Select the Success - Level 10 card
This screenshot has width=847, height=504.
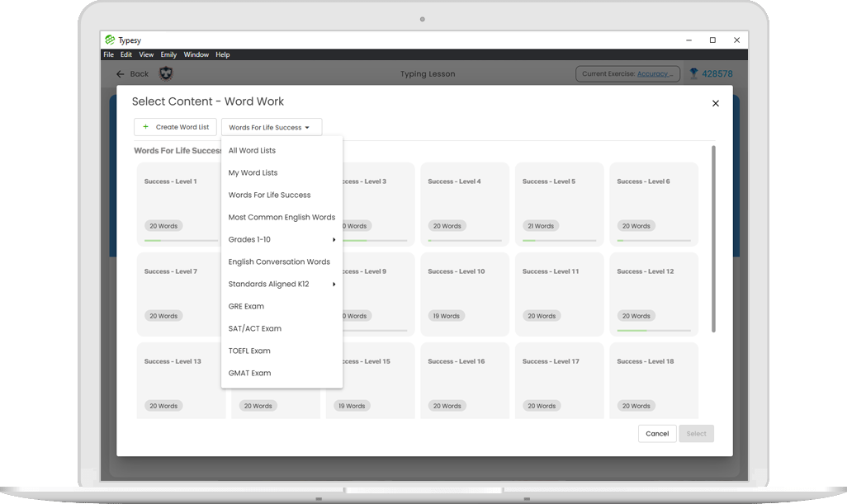pyautogui.click(x=465, y=294)
